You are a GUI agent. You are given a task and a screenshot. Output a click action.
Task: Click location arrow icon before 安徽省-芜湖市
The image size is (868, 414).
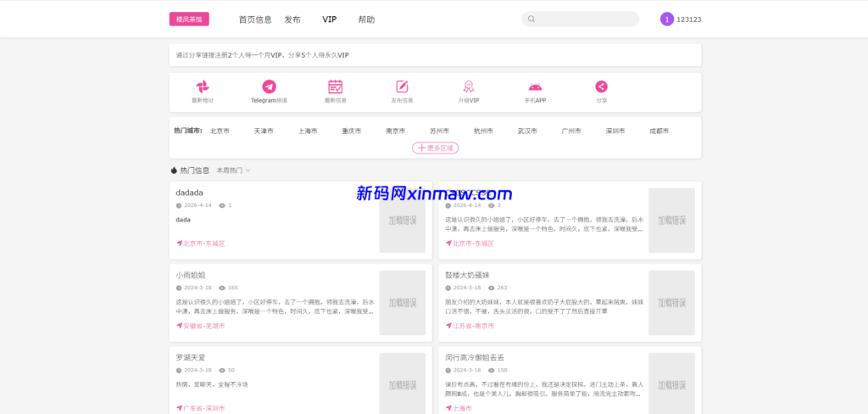tap(180, 325)
